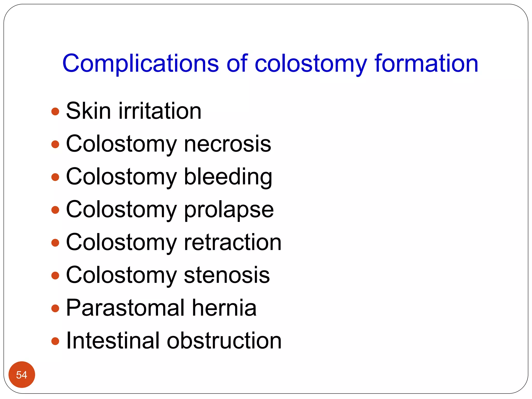Select the Skin irritation text line
Image resolution: width=532 pixels, height=399 pixels.
pos(134,111)
